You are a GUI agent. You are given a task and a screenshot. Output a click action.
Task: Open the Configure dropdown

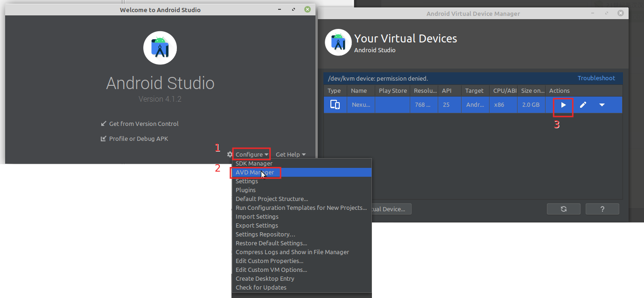252,154
